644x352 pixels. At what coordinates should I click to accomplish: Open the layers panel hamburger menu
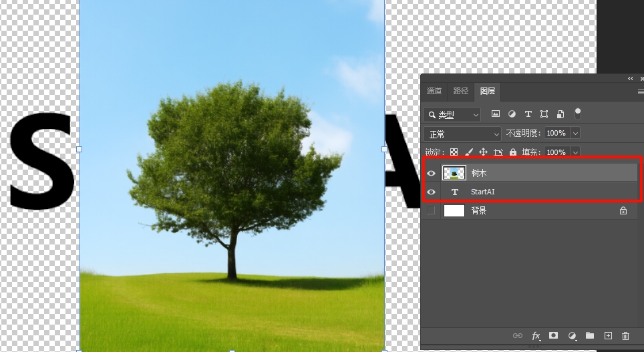coord(640,92)
